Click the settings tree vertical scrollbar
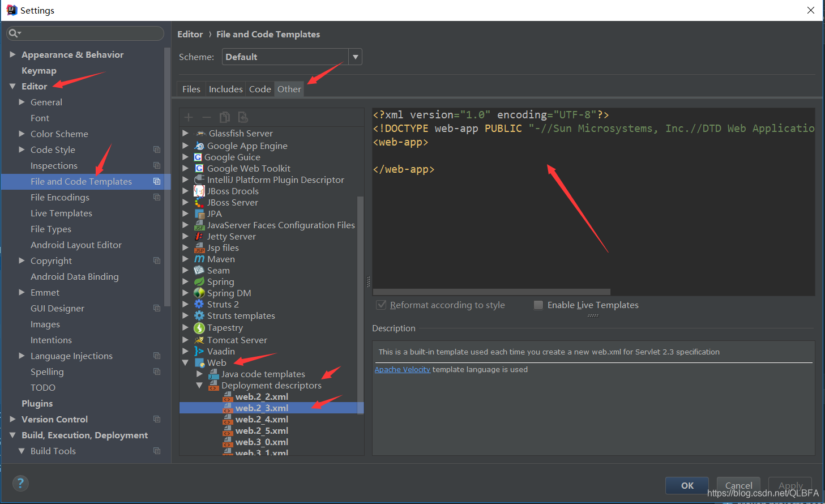 tap(167, 177)
